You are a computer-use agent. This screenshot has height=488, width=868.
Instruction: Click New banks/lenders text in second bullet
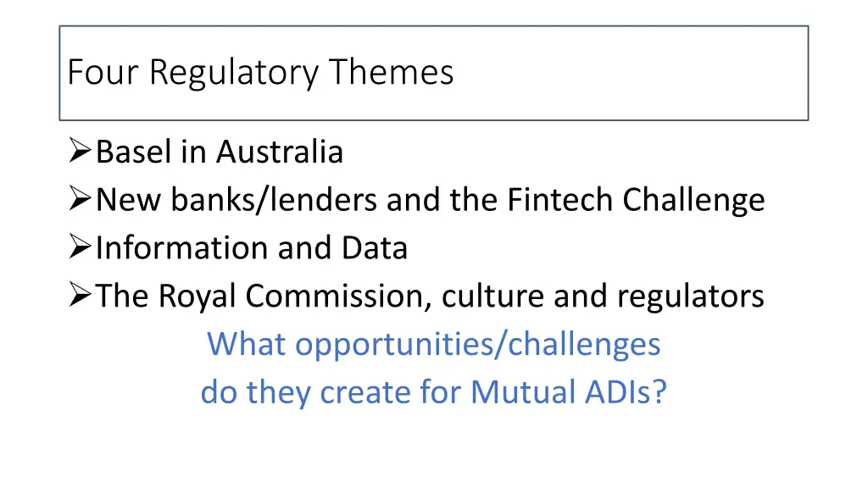(236, 201)
